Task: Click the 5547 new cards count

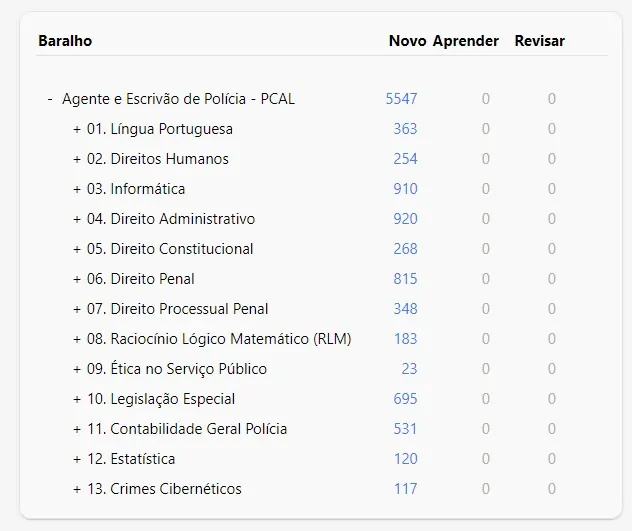Action: pos(401,99)
